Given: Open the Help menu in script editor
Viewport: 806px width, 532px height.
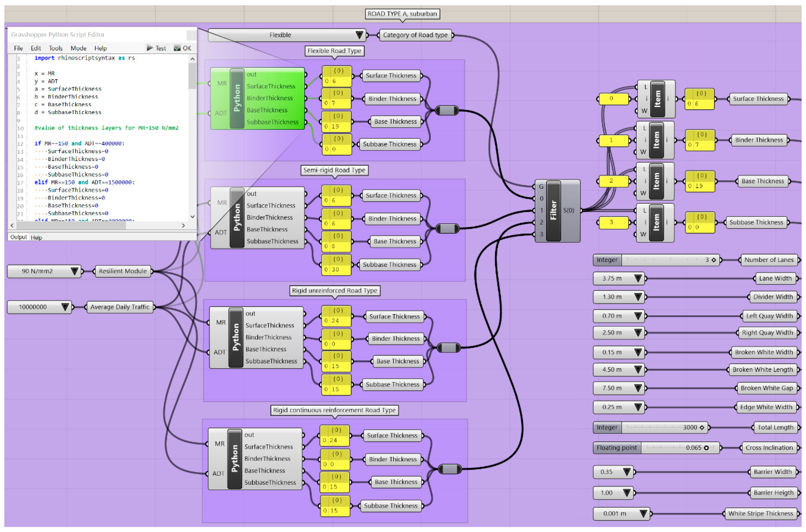Looking at the screenshot, I should 100,48.
